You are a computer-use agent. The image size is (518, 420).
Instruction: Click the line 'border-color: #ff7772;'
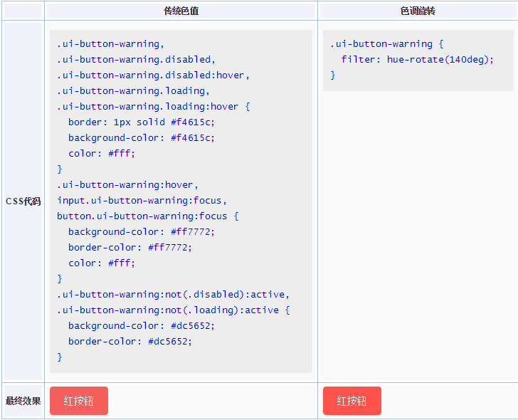[x=129, y=248]
